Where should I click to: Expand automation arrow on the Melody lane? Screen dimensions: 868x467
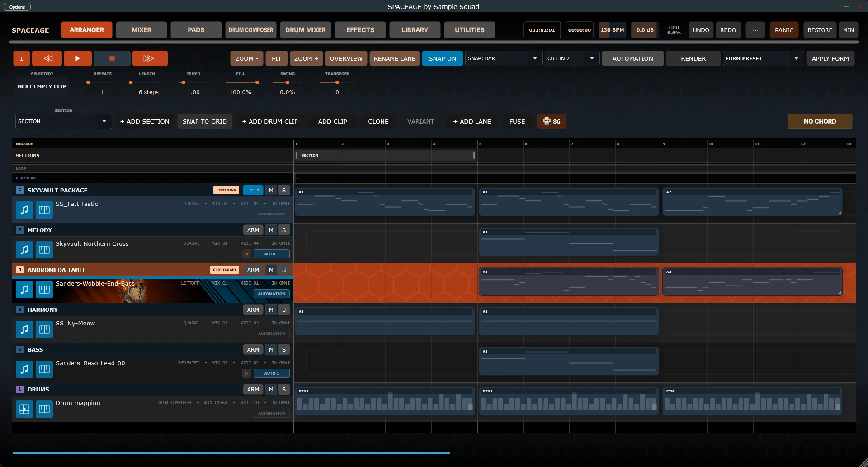246,254
